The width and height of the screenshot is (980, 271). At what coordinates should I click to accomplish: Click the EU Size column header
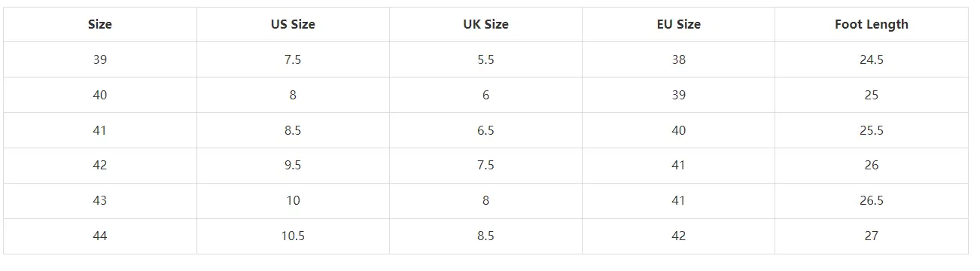(678, 24)
